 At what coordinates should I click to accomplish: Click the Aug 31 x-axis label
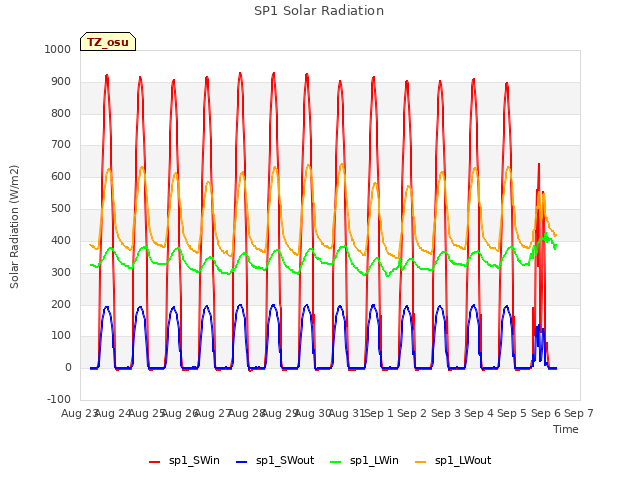(x=347, y=413)
